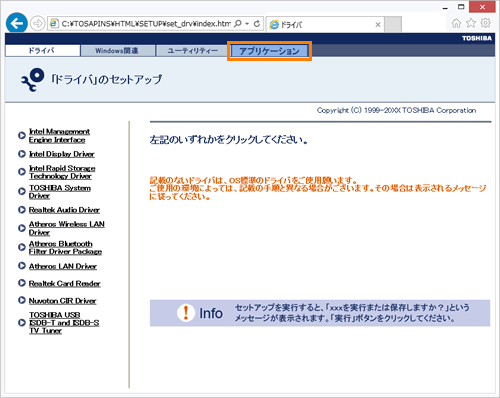The height and width of the screenshot is (398, 500).
Task: Click the search magnifier in address bar
Action: coord(238,24)
